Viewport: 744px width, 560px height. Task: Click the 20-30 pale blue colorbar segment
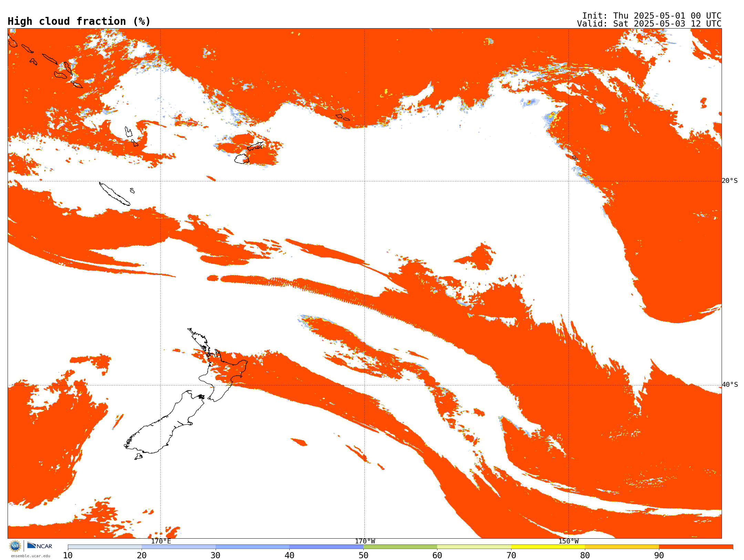[x=178, y=547]
